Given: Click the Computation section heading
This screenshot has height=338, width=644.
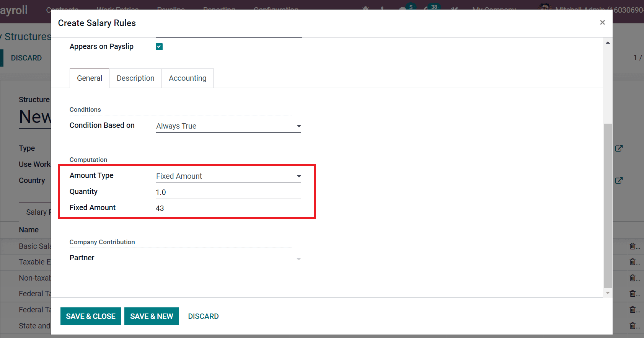Looking at the screenshot, I should click(x=88, y=160).
